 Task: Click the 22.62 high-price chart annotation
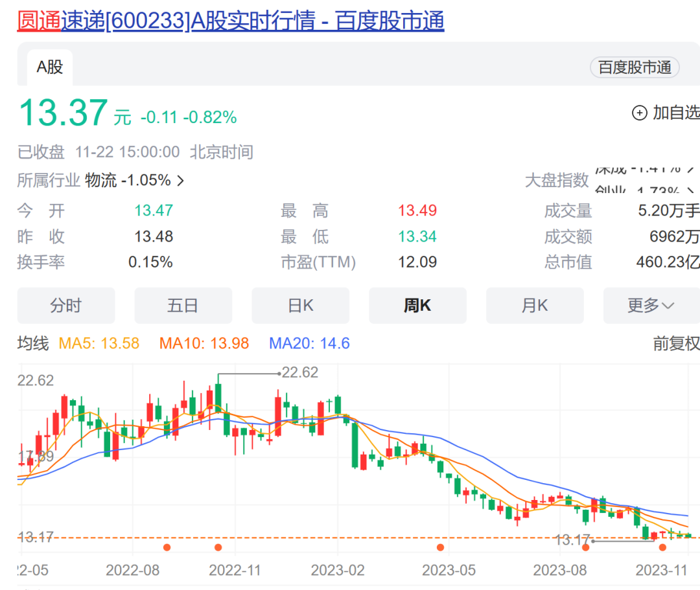coord(299,372)
